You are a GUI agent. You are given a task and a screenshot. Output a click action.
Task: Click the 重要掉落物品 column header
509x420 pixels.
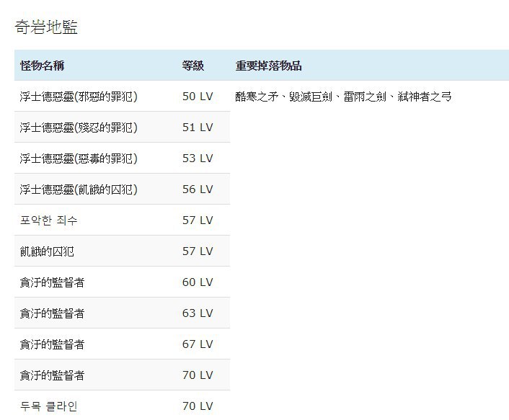pos(268,66)
